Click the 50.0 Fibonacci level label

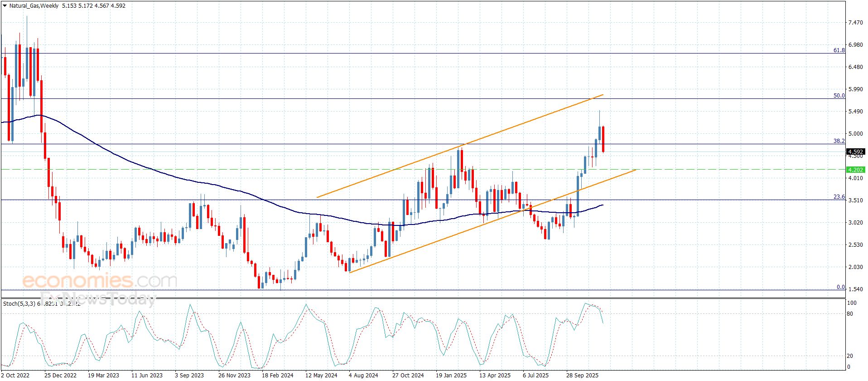(x=839, y=96)
